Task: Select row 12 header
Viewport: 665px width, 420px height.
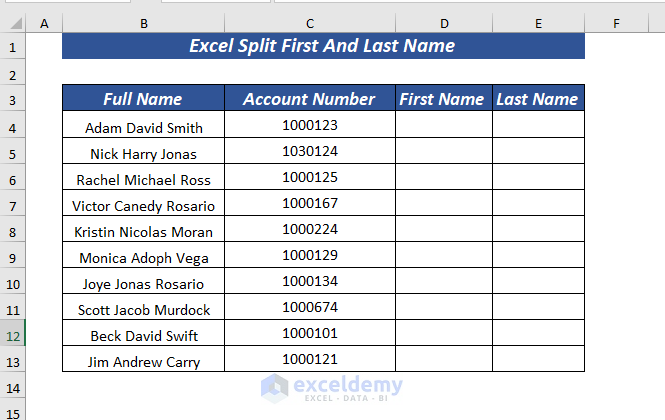Action: click(x=13, y=335)
